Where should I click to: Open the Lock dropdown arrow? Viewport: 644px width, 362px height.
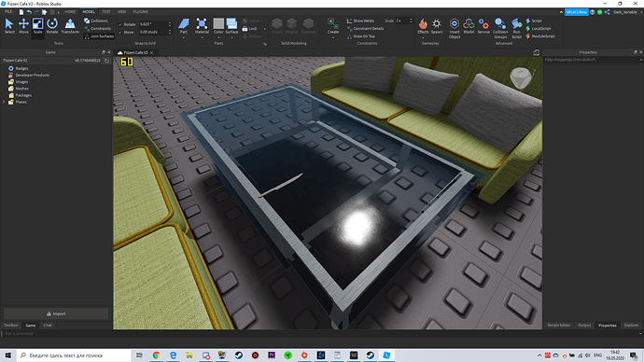(264, 29)
